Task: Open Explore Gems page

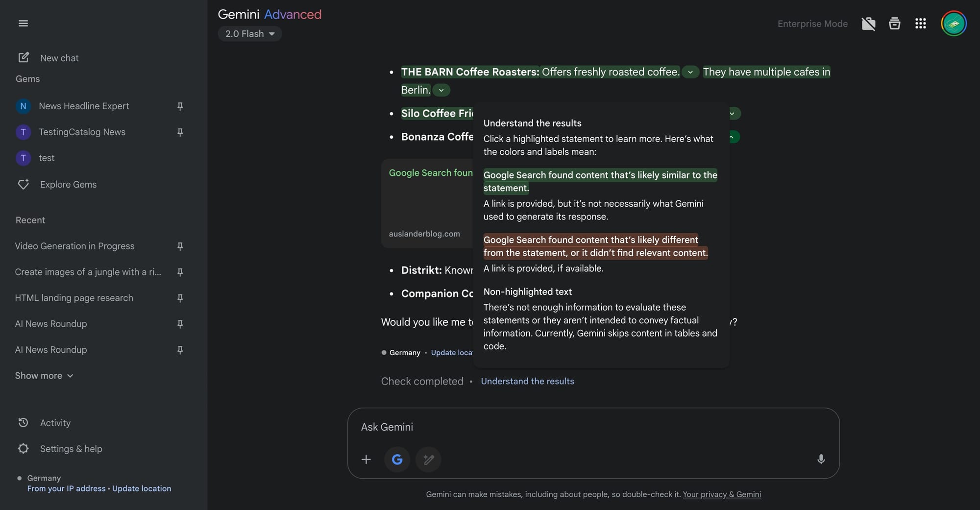Action: click(68, 185)
